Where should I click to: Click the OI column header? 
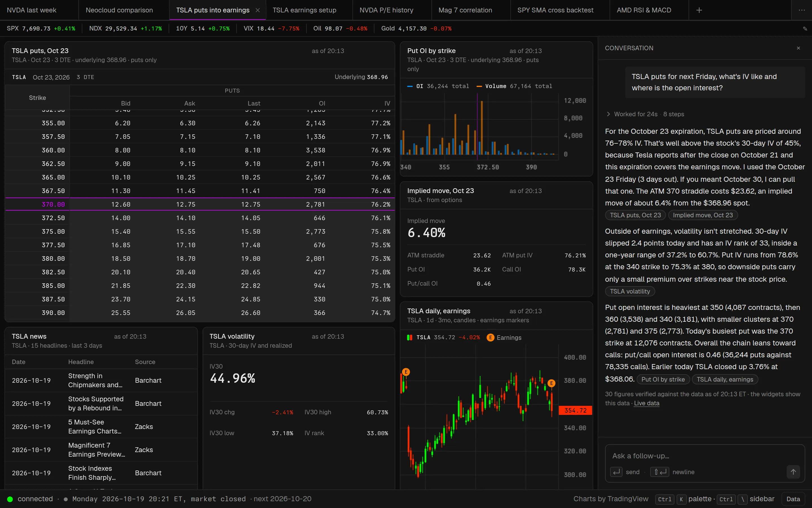pyautogui.click(x=322, y=104)
